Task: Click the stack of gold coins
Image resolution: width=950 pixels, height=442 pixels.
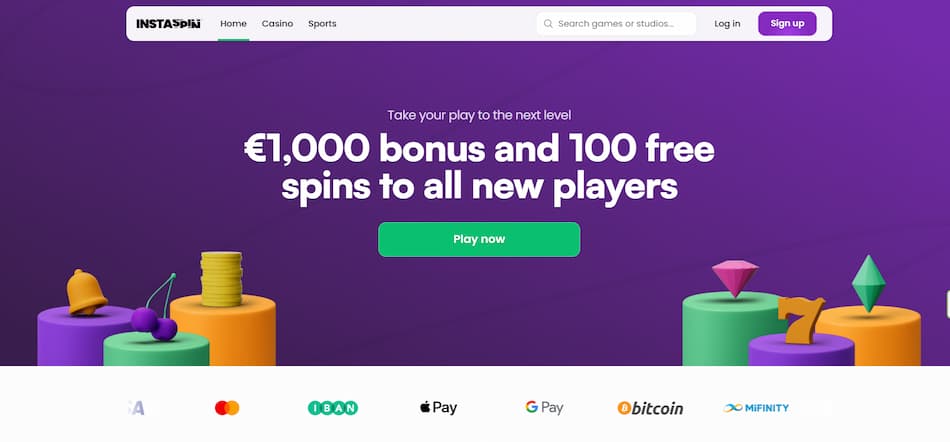Action: (x=221, y=279)
